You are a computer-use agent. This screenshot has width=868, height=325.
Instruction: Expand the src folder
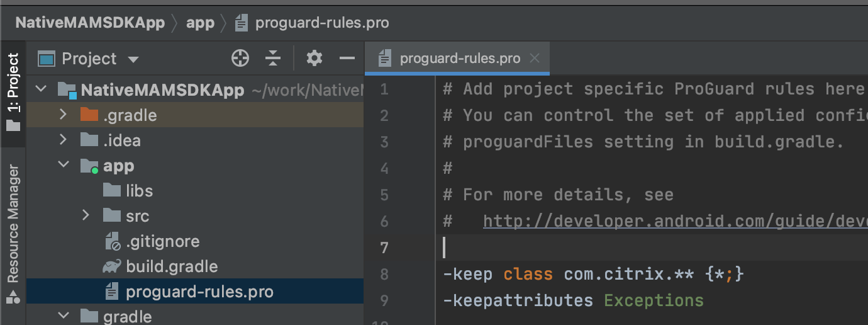click(86, 215)
